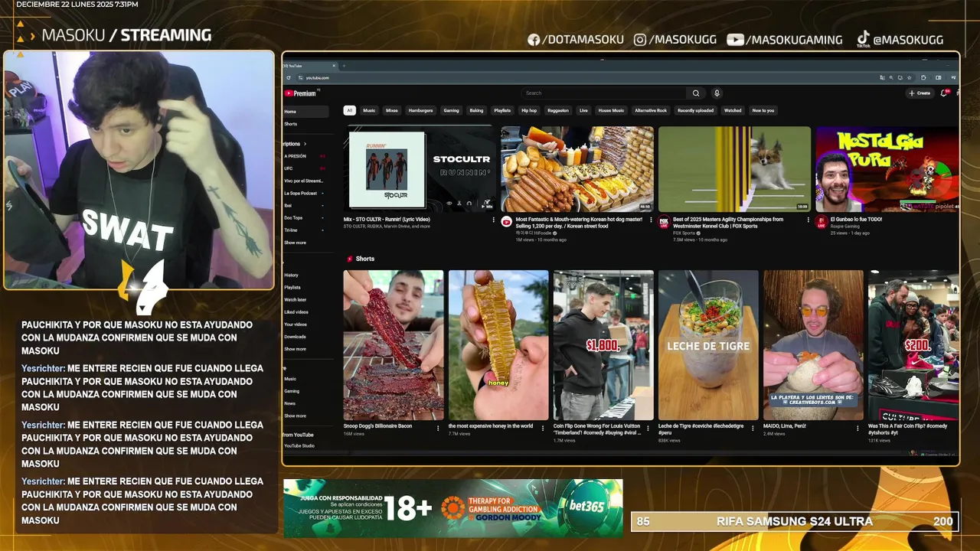Open the browser extensions puzzle icon

(923, 77)
